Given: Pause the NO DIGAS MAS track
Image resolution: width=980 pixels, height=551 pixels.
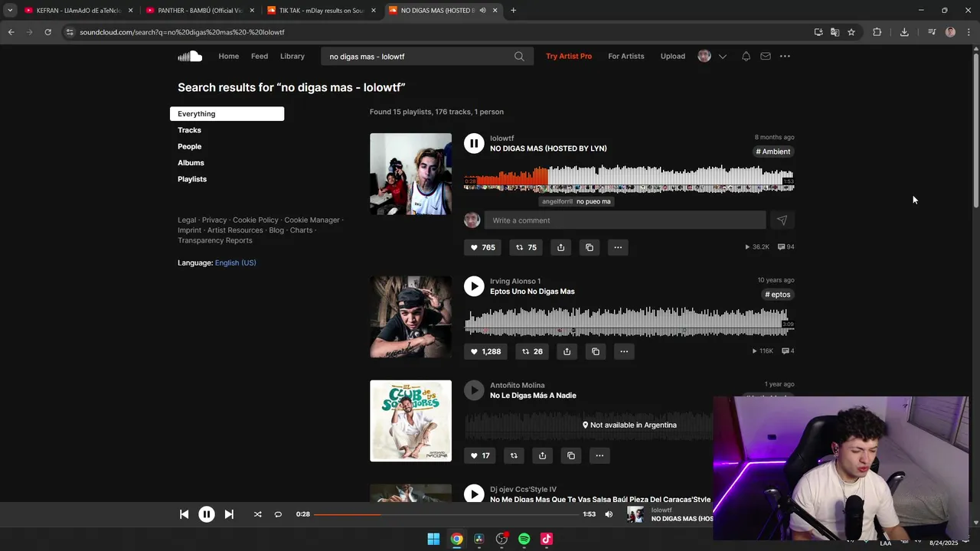Looking at the screenshot, I should coord(474,143).
